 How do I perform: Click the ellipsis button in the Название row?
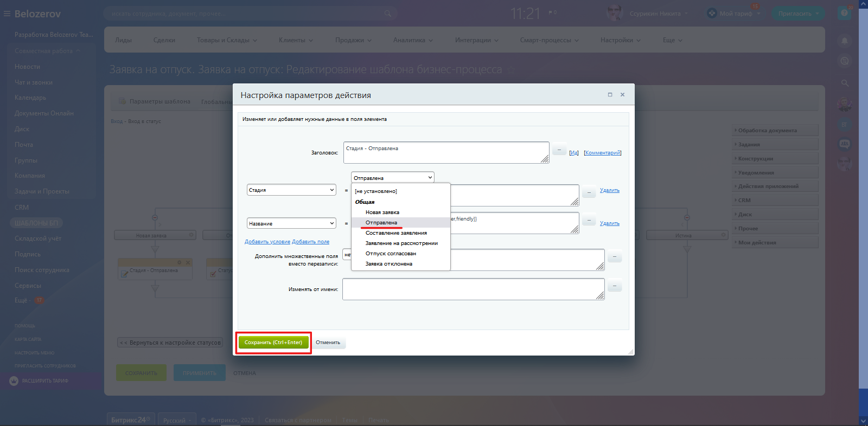[589, 220]
